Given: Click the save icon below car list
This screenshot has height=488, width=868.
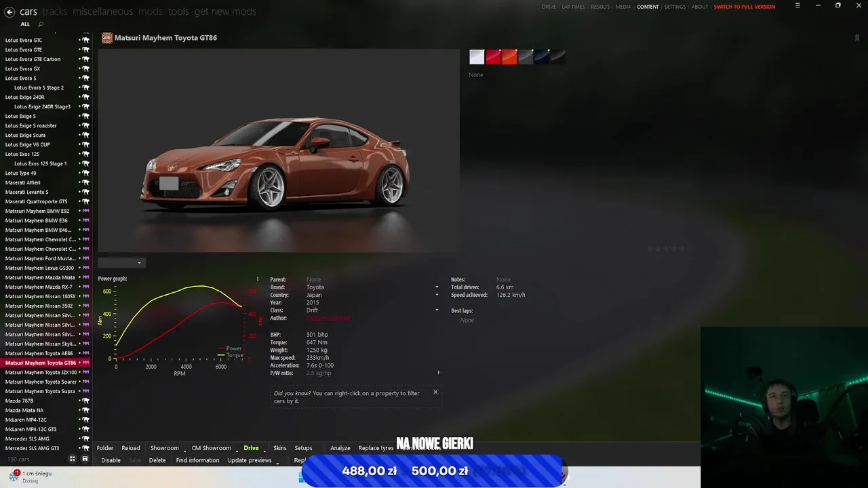Looking at the screenshot, I should (85, 459).
